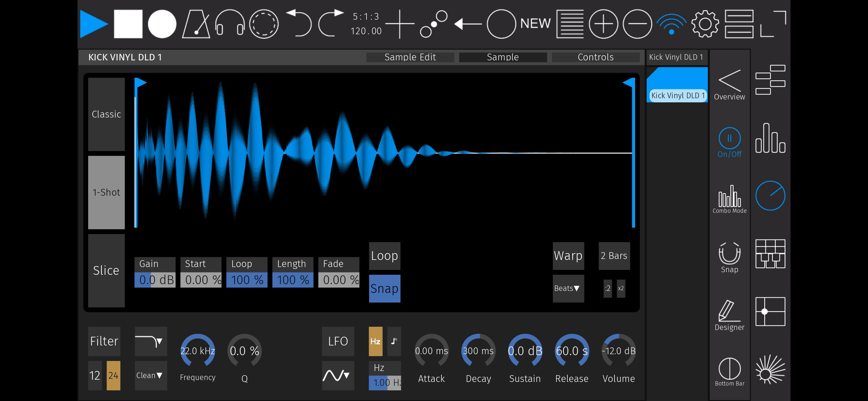
Task: Click the undo arrow icon
Action: [299, 23]
